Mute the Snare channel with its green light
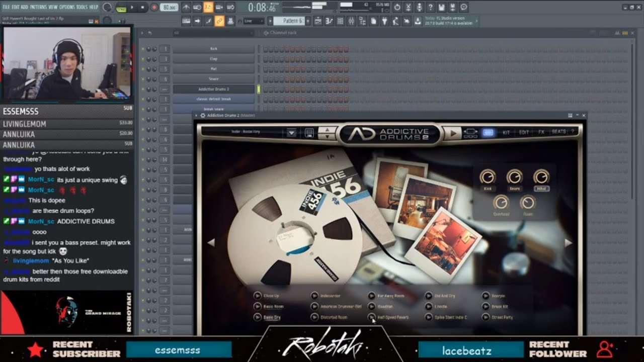 pos(143,79)
